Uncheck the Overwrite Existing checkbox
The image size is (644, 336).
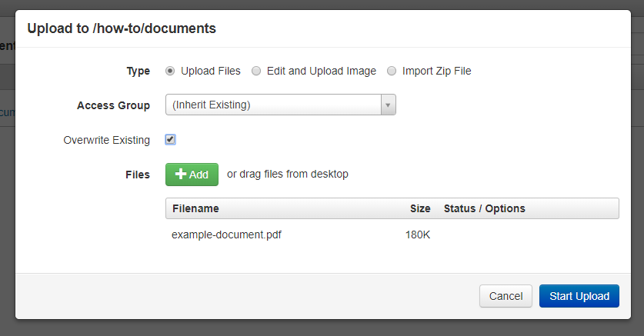point(171,139)
